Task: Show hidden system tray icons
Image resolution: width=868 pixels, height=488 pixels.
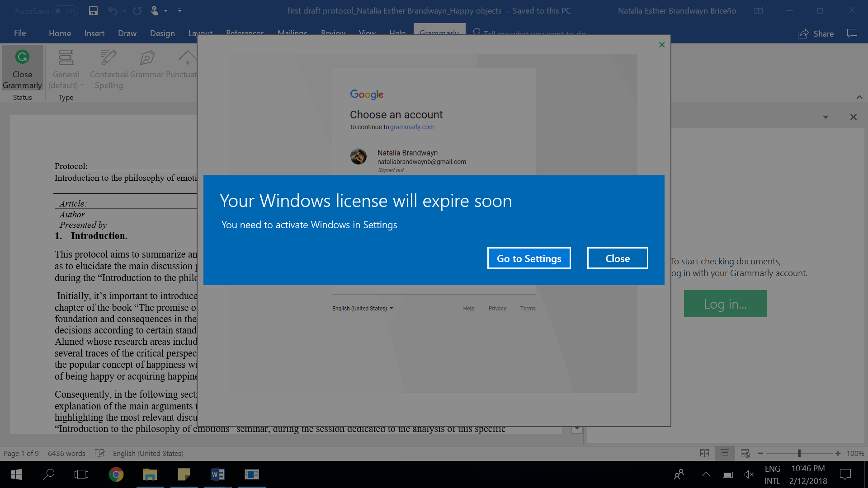Action: point(706,474)
